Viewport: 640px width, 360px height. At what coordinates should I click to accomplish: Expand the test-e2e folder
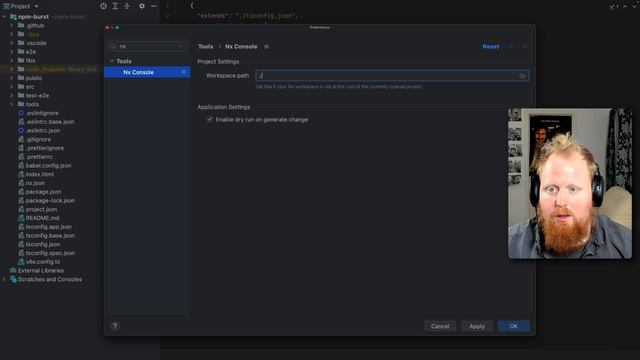12,96
